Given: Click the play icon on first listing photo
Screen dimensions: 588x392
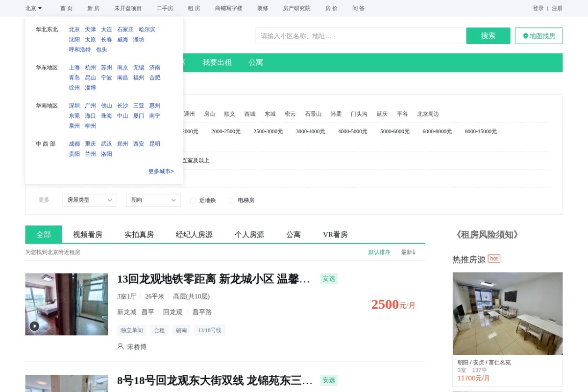Looking at the screenshot, I should tap(34, 326).
